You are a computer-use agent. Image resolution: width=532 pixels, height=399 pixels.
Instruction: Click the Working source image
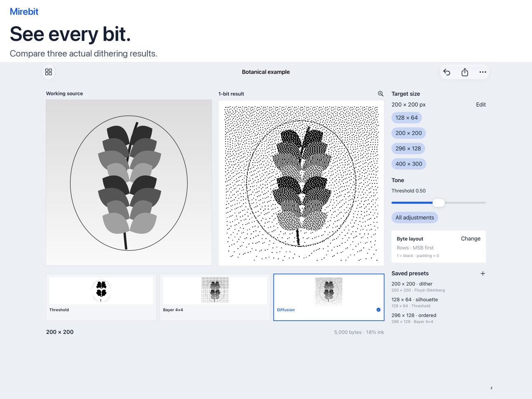pos(129,183)
